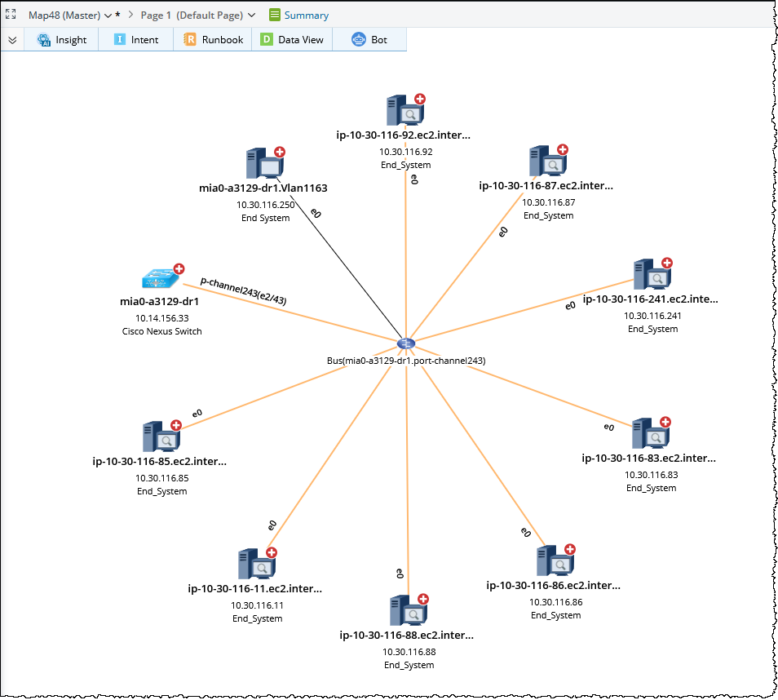This screenshot has height=700, width=778.
Task: Click the 10.30.116.241 IP text
Action: (652, 316)
